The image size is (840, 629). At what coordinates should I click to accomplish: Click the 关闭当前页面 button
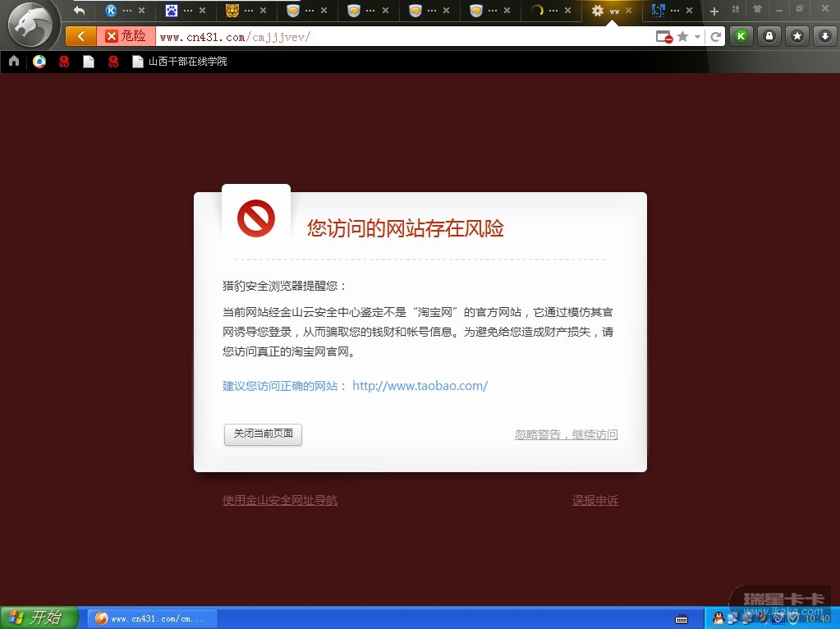pos(263,434)
